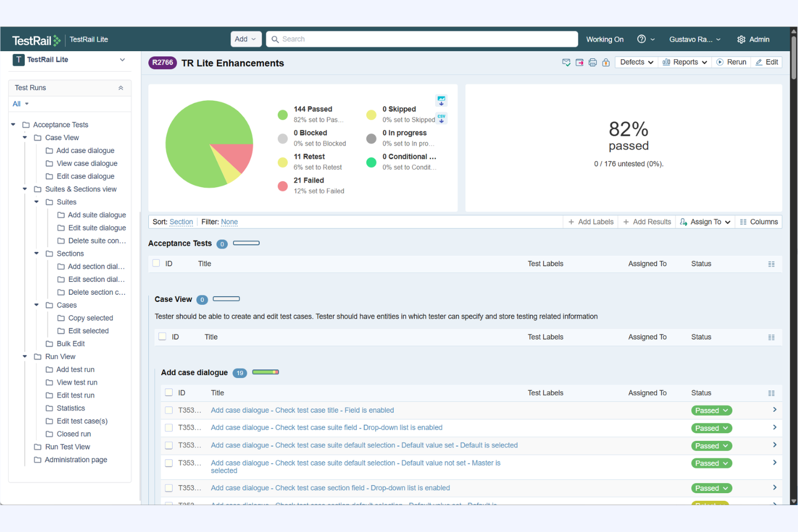Open Admin settings via the gear icon
This screenshot has width=798, height=532.
pos(741,39)
